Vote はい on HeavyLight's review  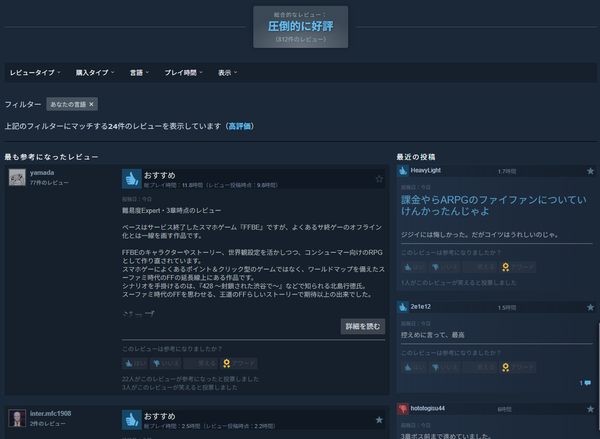pos(414,267)
